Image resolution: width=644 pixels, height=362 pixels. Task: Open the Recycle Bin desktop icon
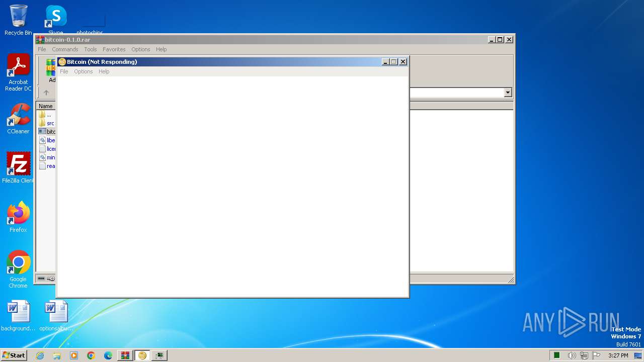coord(18,20)
